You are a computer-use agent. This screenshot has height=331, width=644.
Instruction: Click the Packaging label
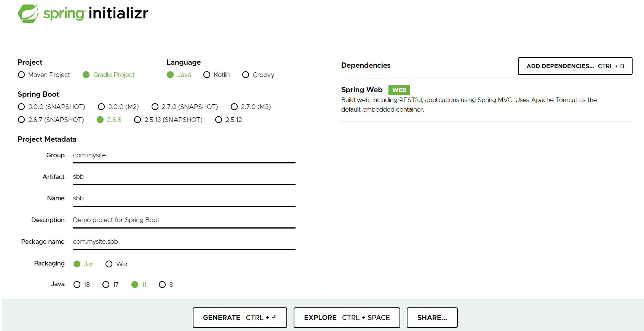click(x=50, y=264)
